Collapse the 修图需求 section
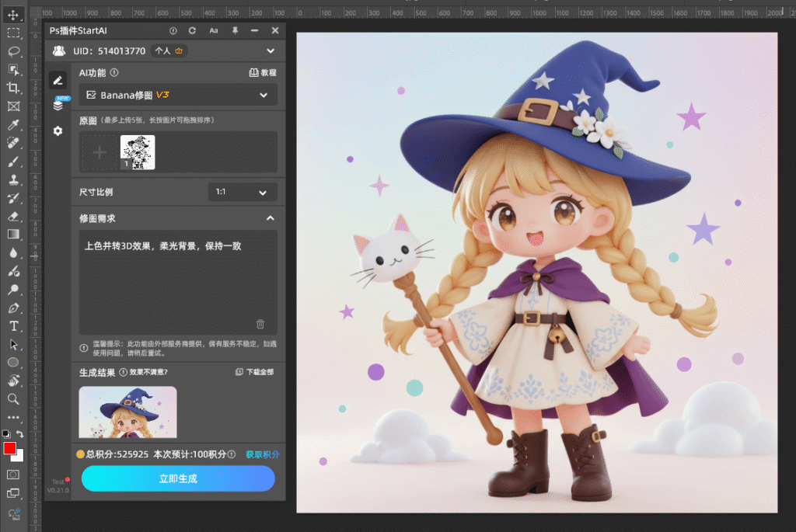Viewport: 796px width, 532px height. point(270,218)
